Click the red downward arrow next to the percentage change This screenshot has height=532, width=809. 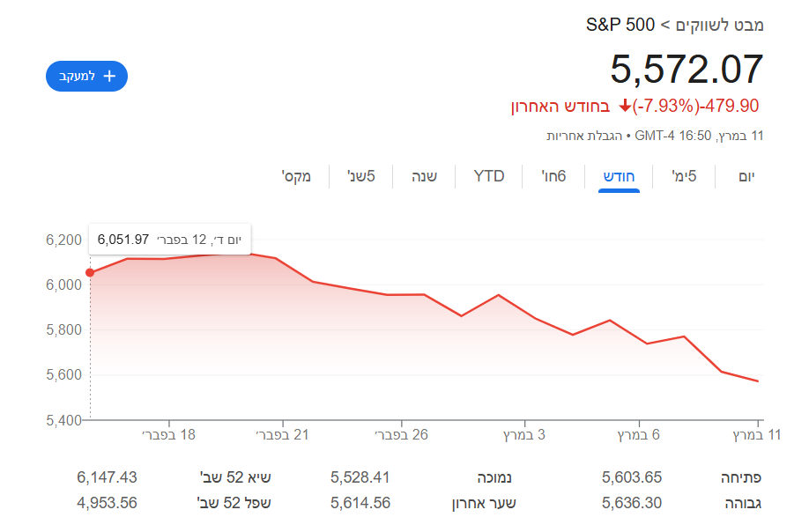tap(626, 106)
